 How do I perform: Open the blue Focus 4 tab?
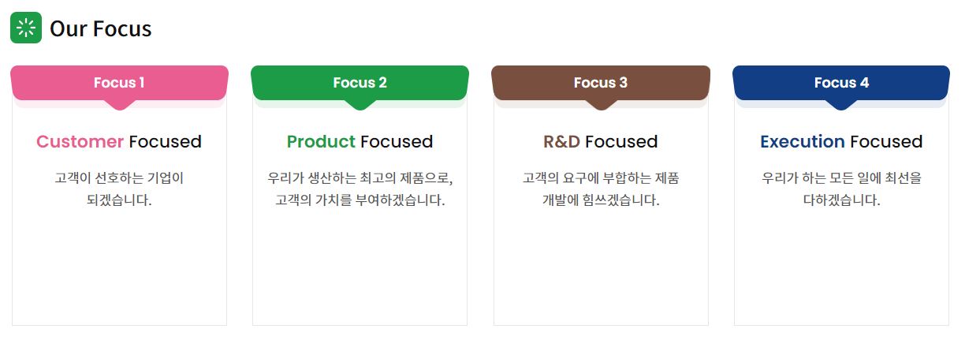pos(841,83)
